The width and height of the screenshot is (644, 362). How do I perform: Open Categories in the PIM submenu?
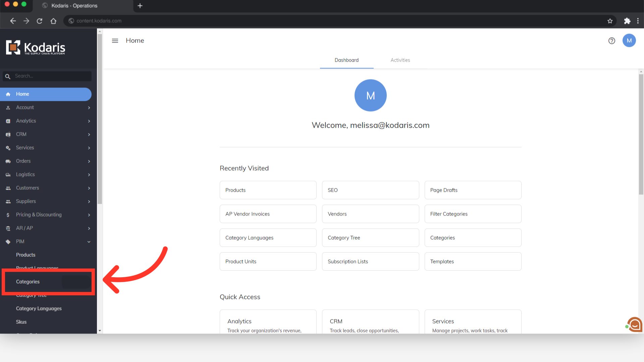pyautogui.click(x=28, y=282)
